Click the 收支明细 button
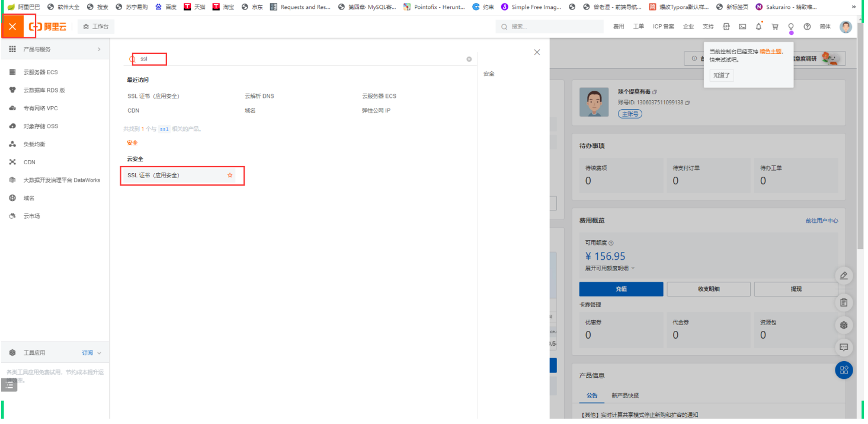This screenshot has width=868, height=424. click(708, 289)
